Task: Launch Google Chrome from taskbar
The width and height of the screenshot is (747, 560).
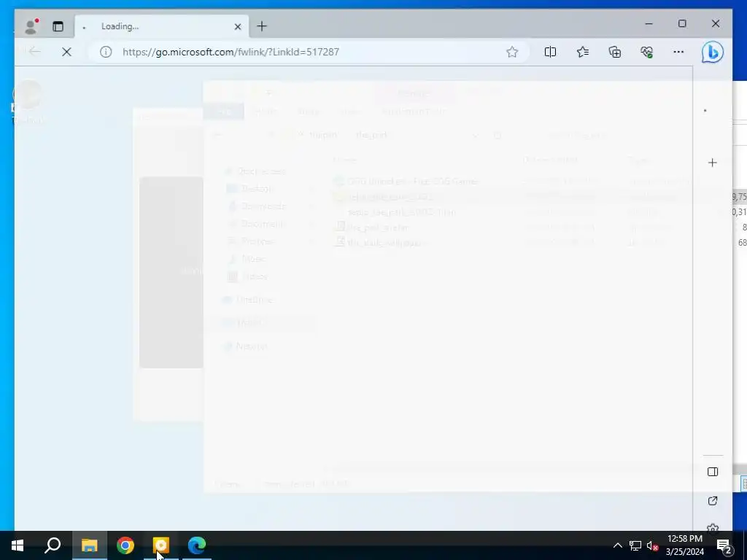Action: (125, 545)
